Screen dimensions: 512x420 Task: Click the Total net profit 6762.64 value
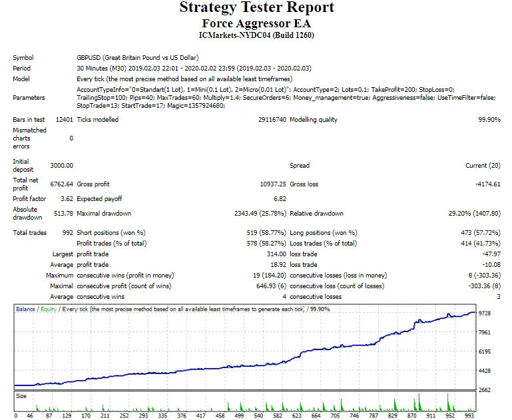(x=62, y=184)
